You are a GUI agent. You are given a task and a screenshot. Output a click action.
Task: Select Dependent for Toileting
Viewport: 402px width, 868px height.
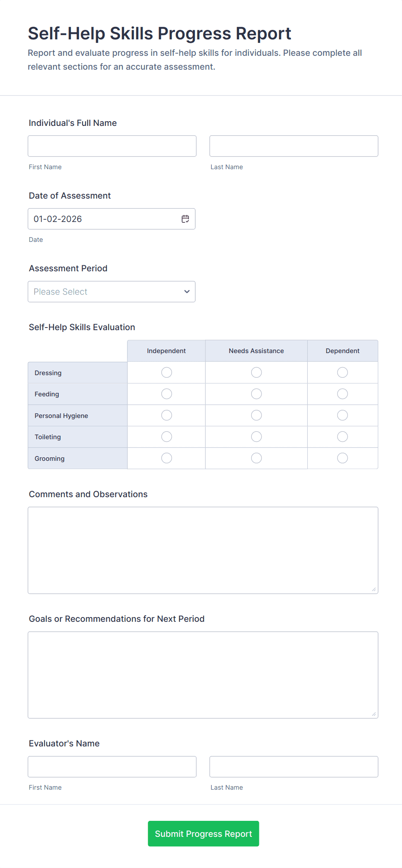342,437
